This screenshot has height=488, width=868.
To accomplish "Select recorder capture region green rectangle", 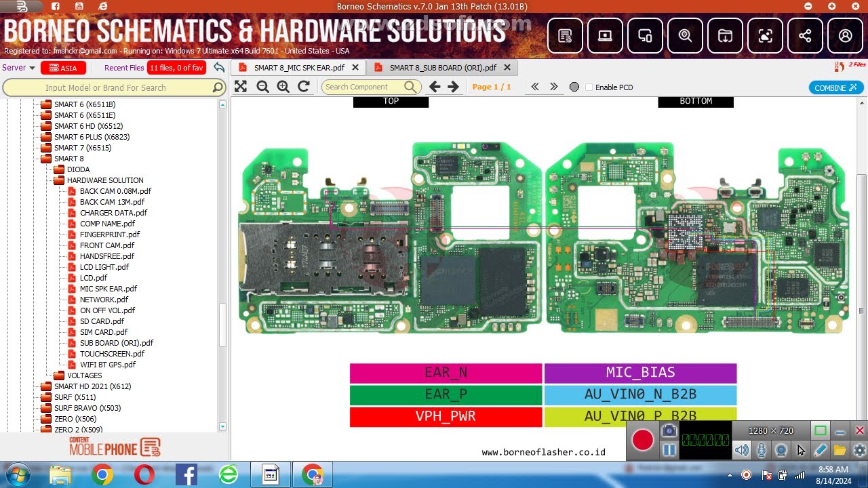I will pos(821,430).
